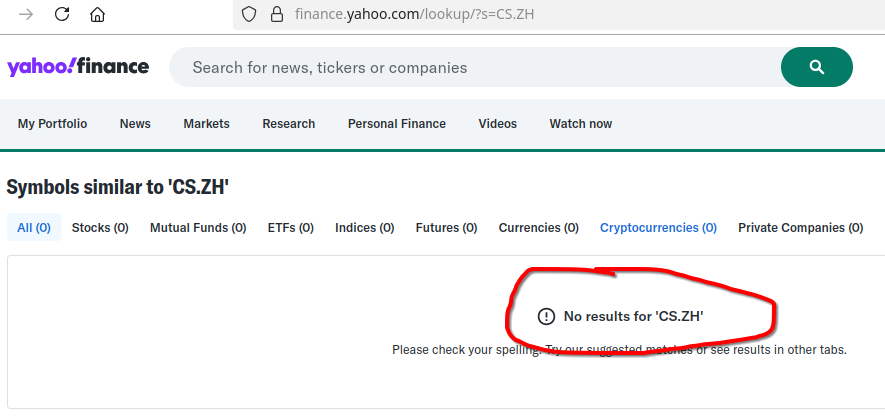The height and width of the screenshot is (418, 885).
Task: Open the Markets navigation menu
Action: coord(206,124)
